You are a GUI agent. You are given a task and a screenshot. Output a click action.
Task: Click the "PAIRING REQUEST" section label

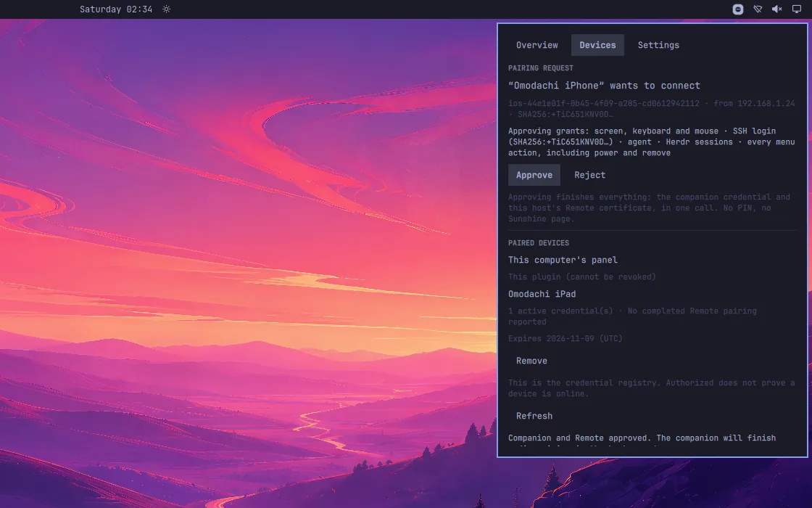541,68
